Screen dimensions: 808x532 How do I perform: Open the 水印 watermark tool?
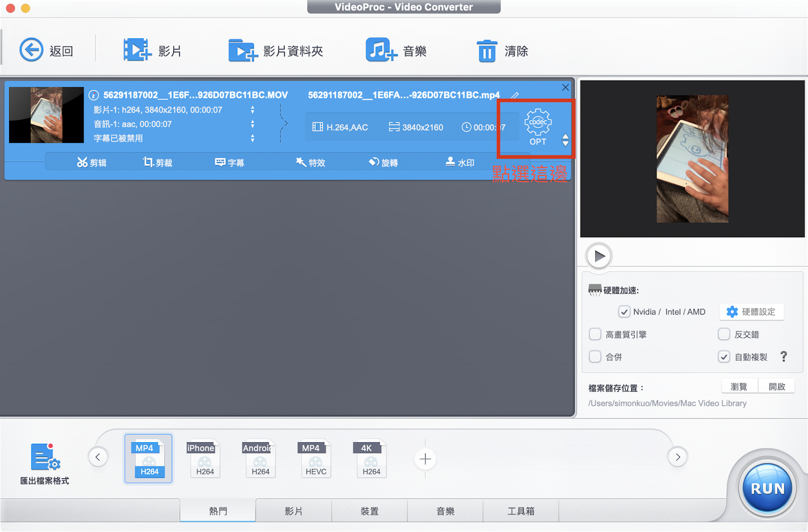click(460, 162)
